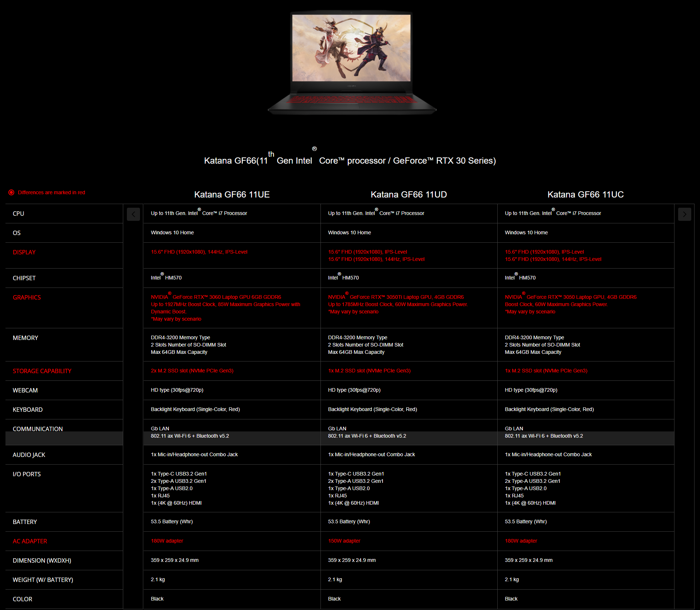Click the I/O PORTS row label
This screenshot has width=700, height=610.
27,474
